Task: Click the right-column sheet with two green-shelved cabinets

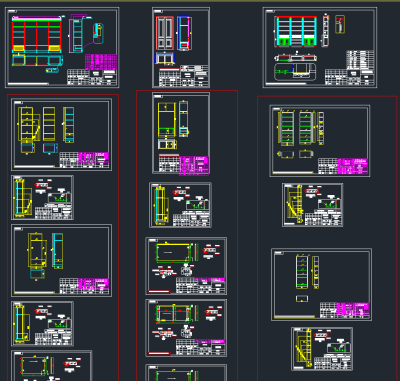Action: [x=320, y=141]
